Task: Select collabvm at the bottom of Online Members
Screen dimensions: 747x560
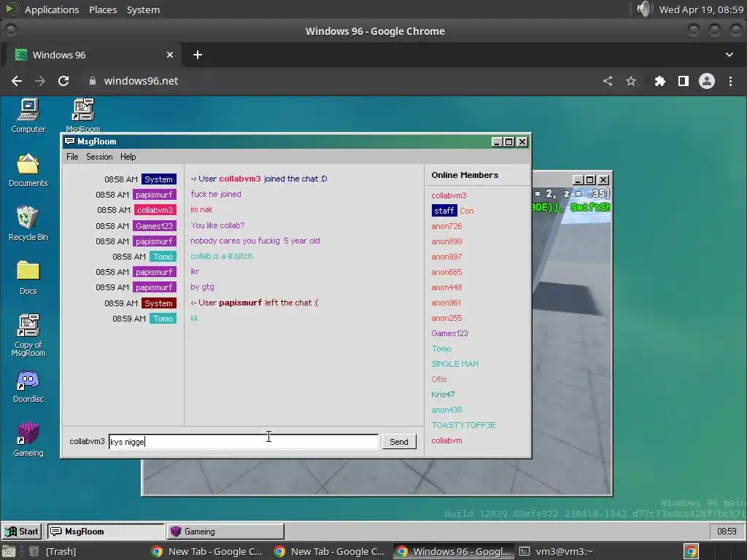Action: [446, 440]
